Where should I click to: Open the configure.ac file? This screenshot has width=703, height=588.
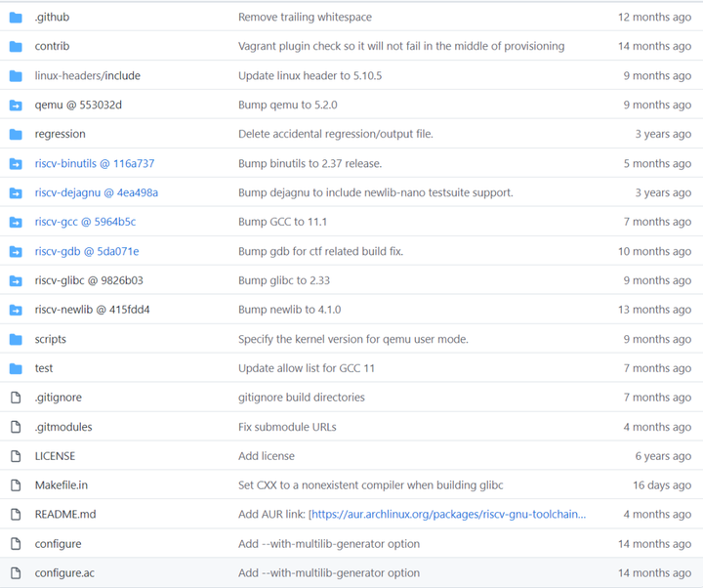click(63, 573)
